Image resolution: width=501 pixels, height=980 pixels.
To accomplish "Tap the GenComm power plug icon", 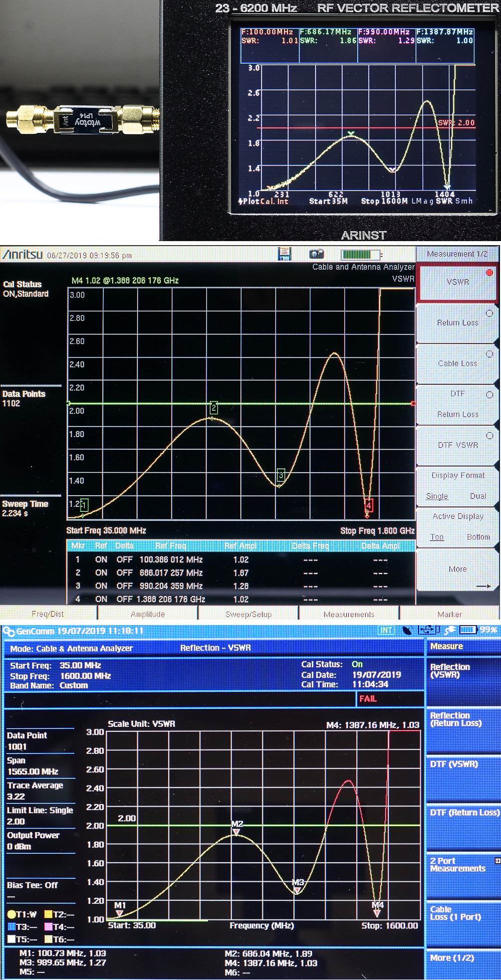I will coord(449,630).
